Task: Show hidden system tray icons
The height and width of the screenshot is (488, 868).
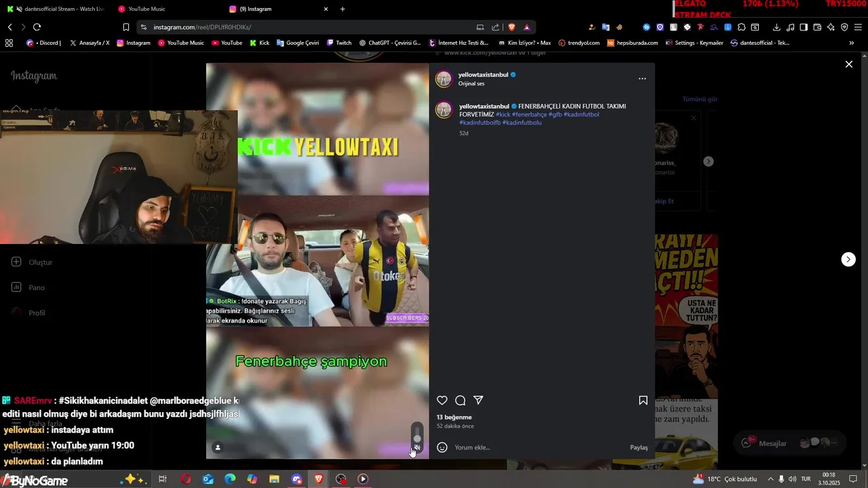Action: click(x=770, y=479)
